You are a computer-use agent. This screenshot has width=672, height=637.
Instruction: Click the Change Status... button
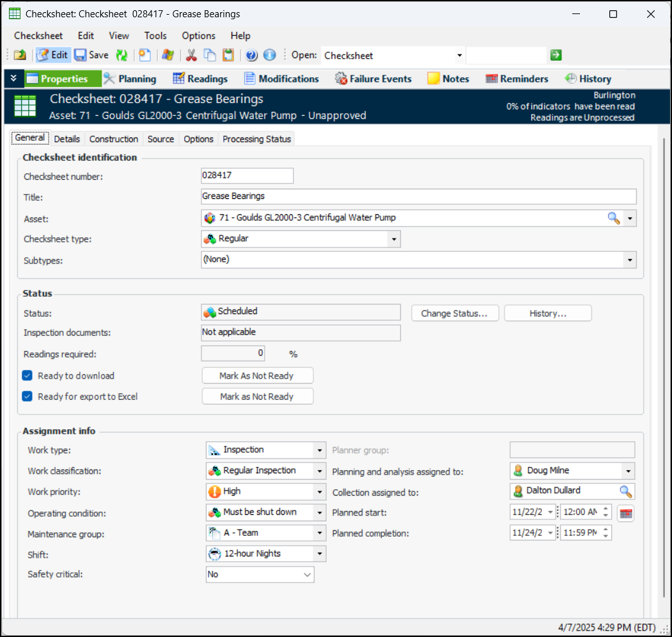point(455,313)
